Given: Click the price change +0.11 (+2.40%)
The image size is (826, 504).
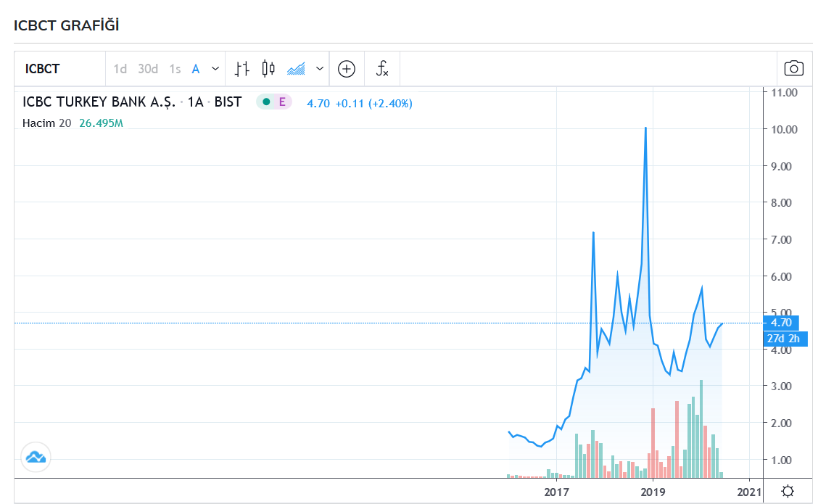Looking at the screenshot, I should point(374,103).
